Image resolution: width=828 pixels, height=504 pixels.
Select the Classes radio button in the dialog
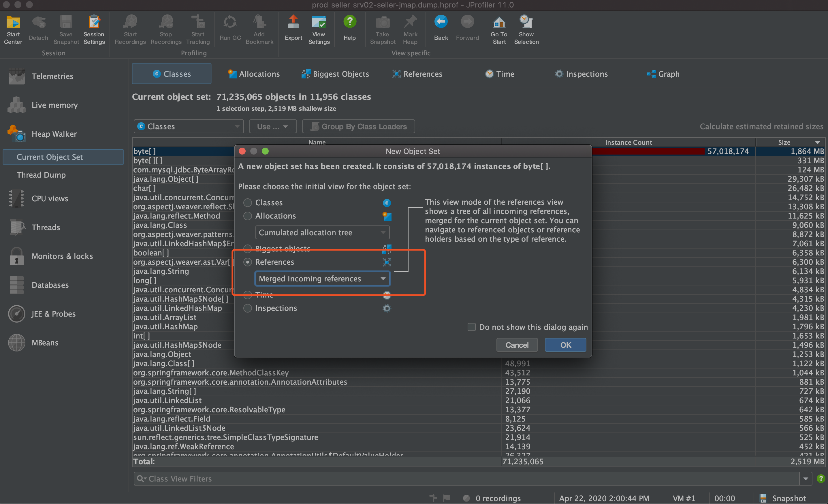pyautogui.click(x=248, y=203)
